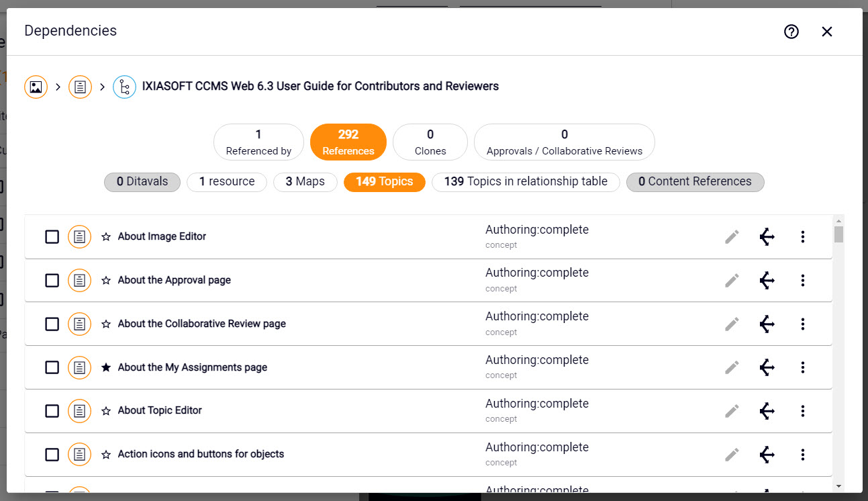Edit About Image Editor with pencil icon

(x=732, y=237)
